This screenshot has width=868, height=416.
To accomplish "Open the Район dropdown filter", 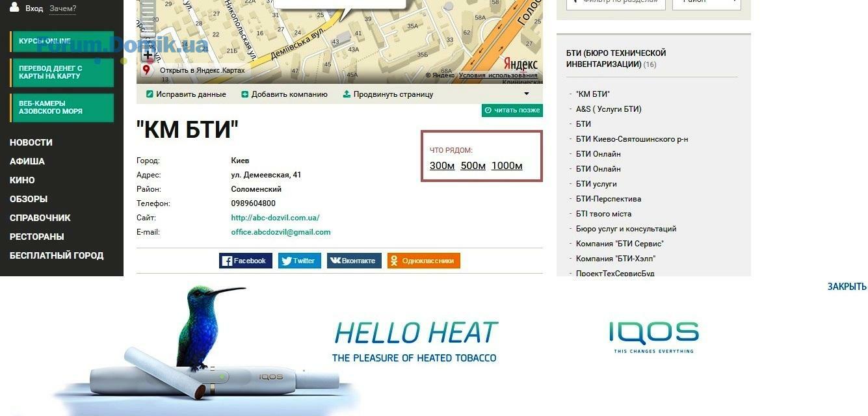I will pos(707,3).
